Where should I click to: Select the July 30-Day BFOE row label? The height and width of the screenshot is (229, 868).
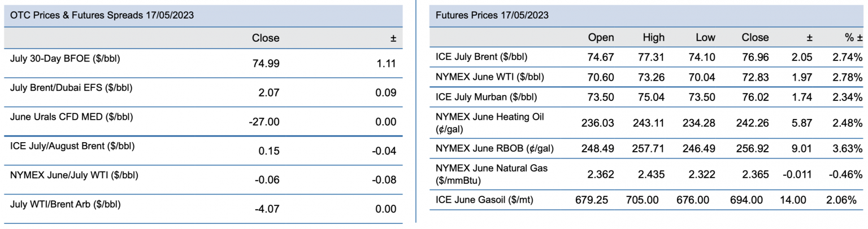tap(65, 58)
